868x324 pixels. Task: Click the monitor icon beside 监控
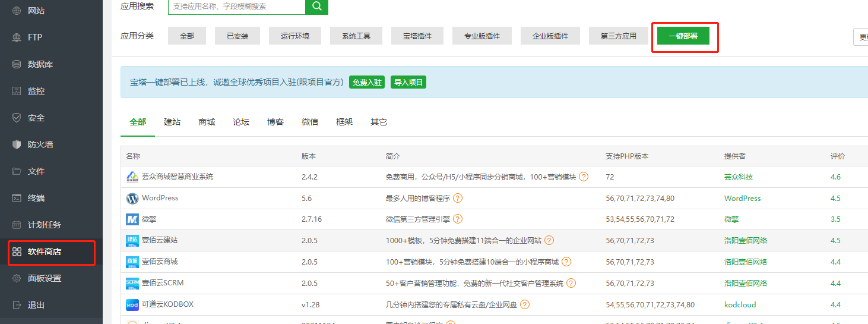(x=17, y=91)
